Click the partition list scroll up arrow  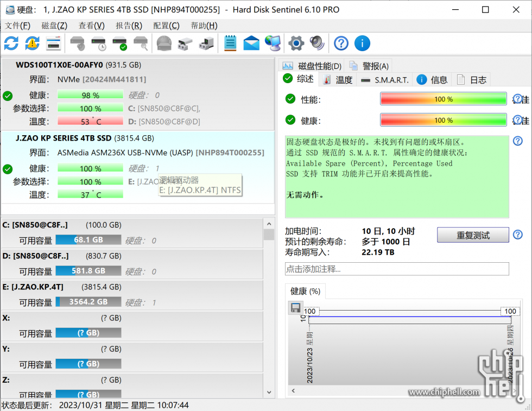[269, 224]
